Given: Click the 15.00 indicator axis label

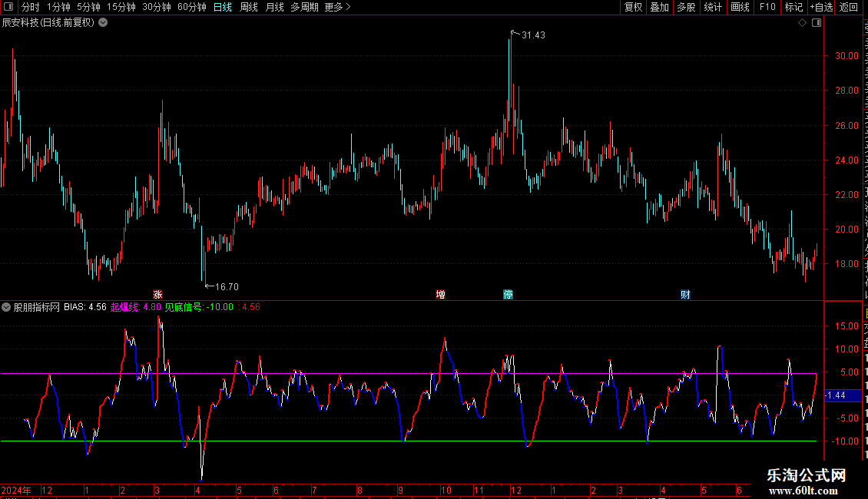Looking at the screenshot, I should (x=847, y=326).
